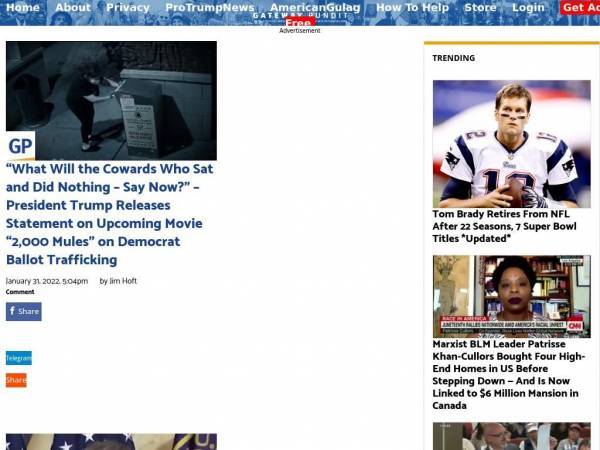Viewport: 600px width, 450px height.
Task: Open the Home menu item
Action: click(x=23, y=8)
